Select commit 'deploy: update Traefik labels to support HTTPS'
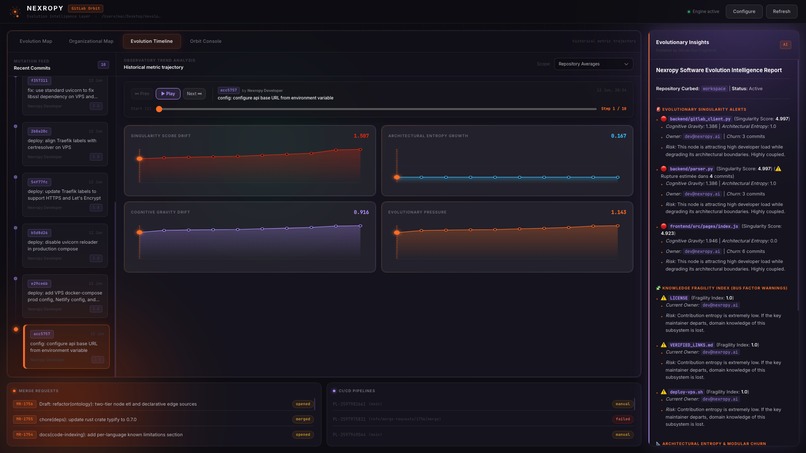Screen dimensions: 806x453 click(65, 194)
